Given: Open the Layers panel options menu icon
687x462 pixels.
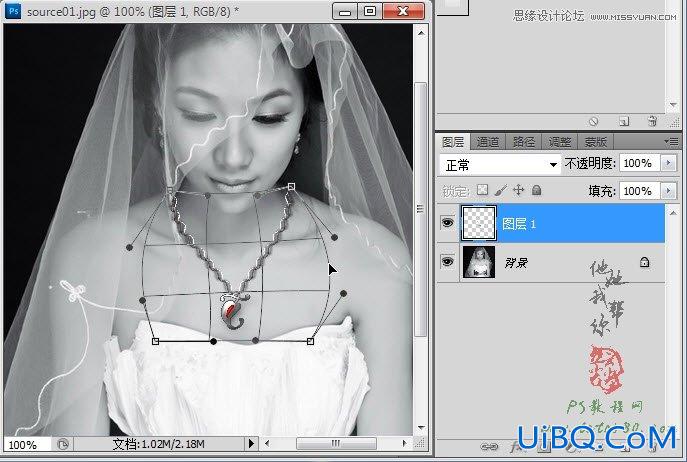Looking at the screenshot, I should [x=671, y=142].
